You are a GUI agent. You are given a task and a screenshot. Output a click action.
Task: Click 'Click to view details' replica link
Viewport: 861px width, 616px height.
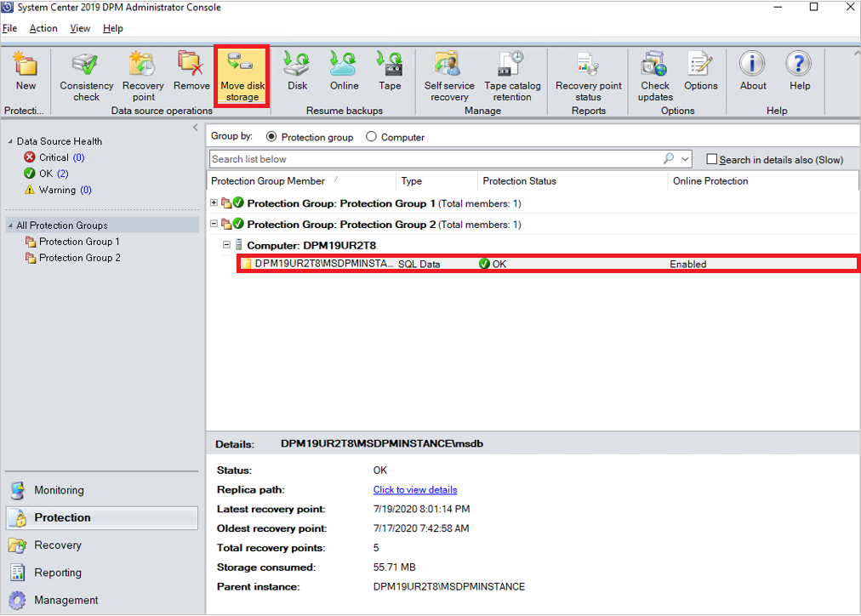(415, 490)
